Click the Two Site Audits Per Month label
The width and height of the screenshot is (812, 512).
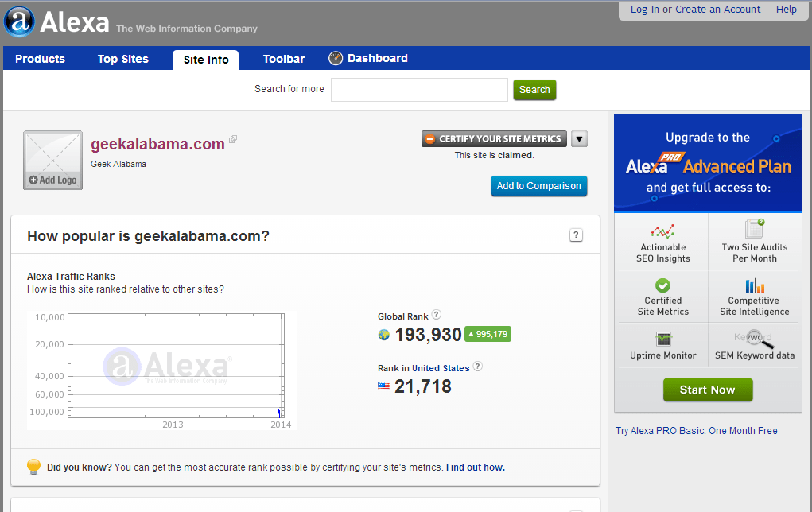point(755,253)
